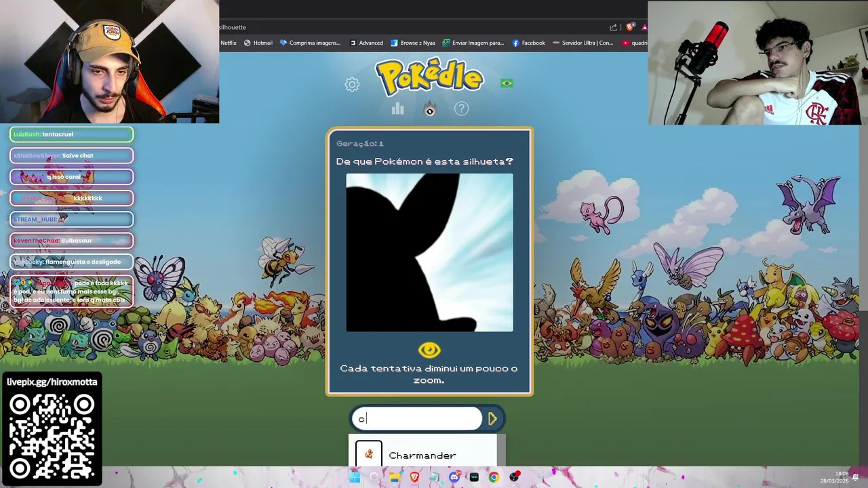The height and width of the screenshot is (488, 868).
Task: Change language via Brazil flag
Action: [x=507, y=83]
